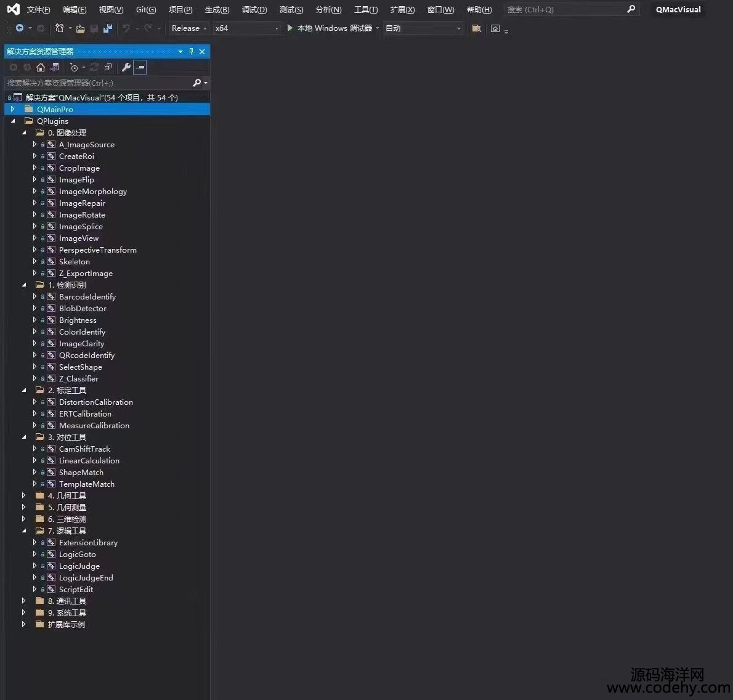Click the solution QMacVisual node icon
This screenshot has height=700, width=733.
coord(18,97)
